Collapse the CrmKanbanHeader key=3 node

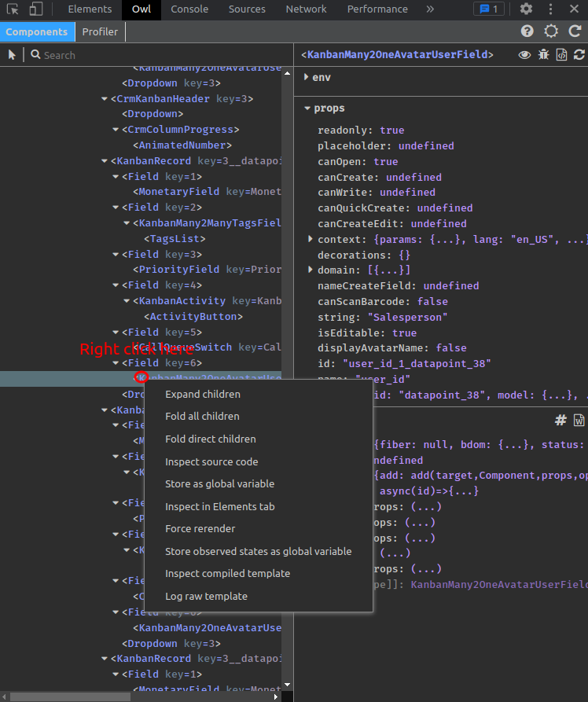point(105,98)
